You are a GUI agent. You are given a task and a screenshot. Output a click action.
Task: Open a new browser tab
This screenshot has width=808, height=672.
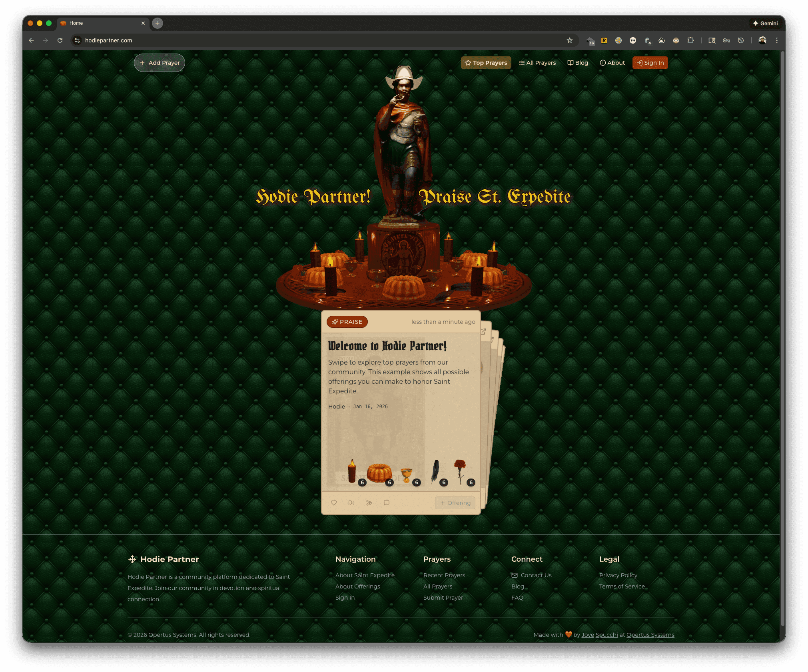tap(158, 23)
